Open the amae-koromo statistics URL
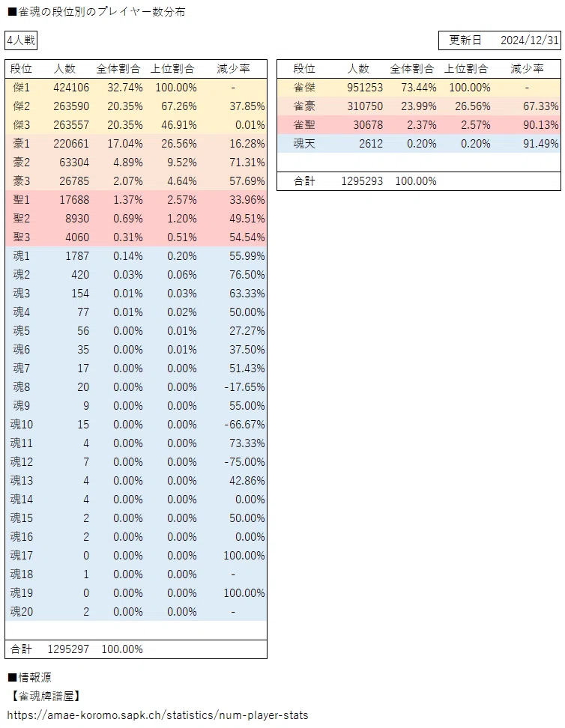 click(x=157, y=715)
